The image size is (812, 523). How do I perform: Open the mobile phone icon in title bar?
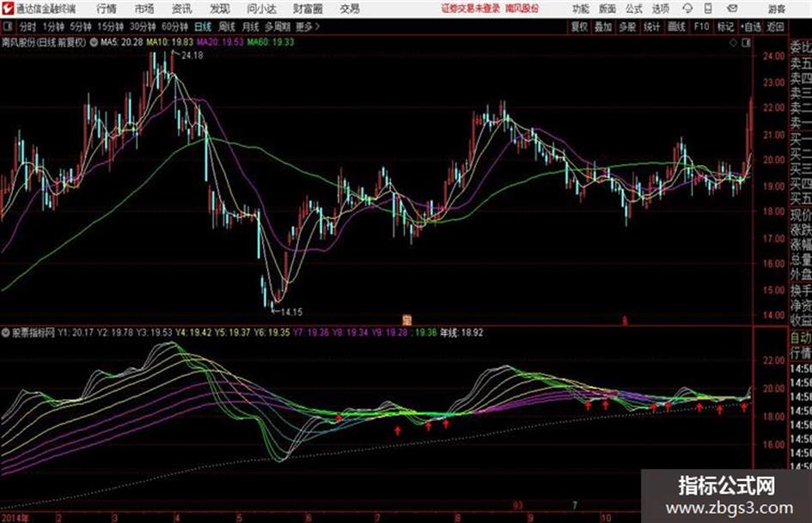[x=708, y=9]
